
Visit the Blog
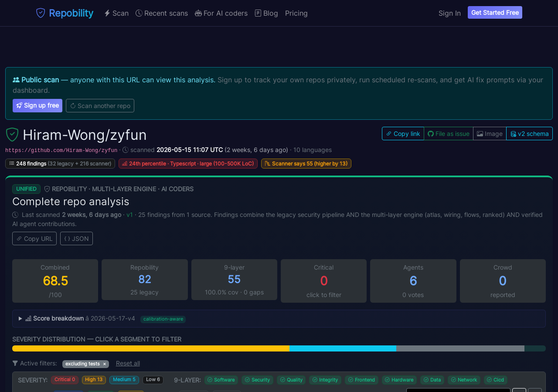pos(266,13)
